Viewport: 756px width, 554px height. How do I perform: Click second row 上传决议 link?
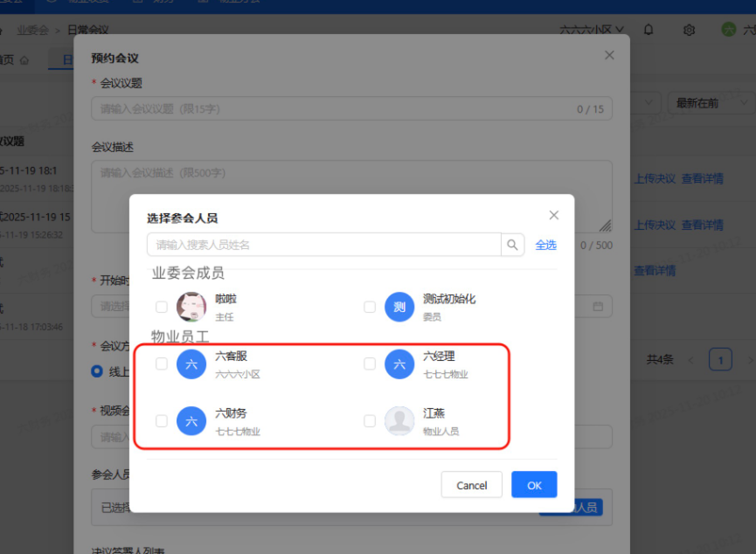tap(655, 225)
